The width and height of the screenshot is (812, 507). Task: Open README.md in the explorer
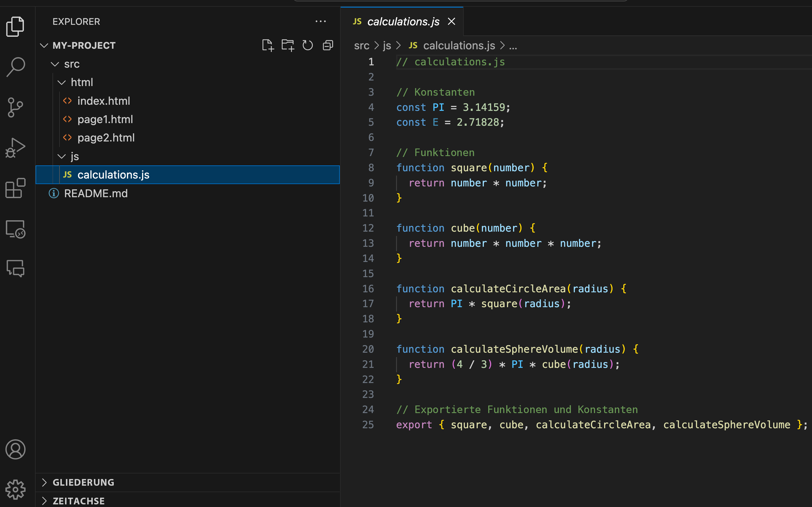tap(96, 193)
